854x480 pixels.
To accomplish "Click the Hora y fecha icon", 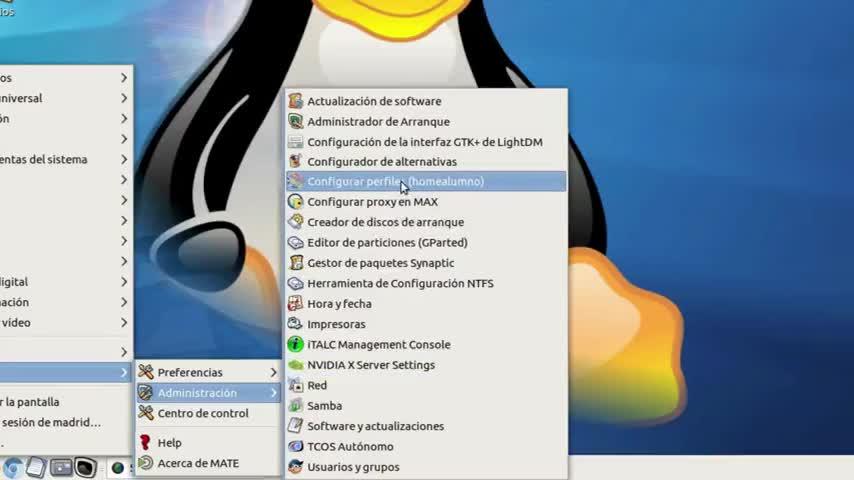I will 295,303.
